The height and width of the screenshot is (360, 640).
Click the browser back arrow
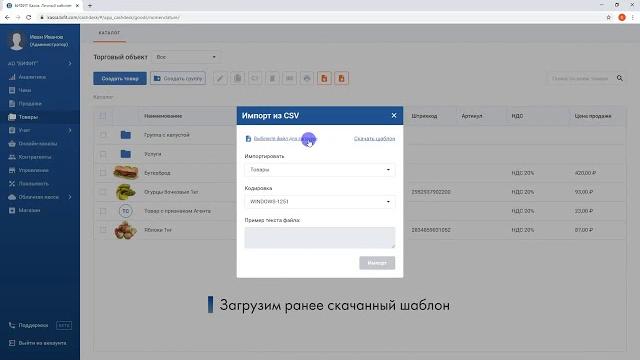point(7,18)
